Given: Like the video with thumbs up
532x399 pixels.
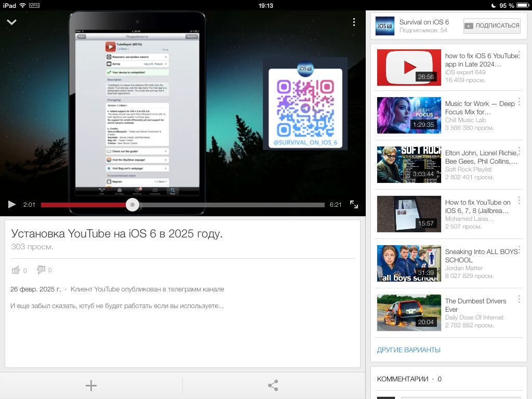Looking at the screenshot, I should click(16, 270).
